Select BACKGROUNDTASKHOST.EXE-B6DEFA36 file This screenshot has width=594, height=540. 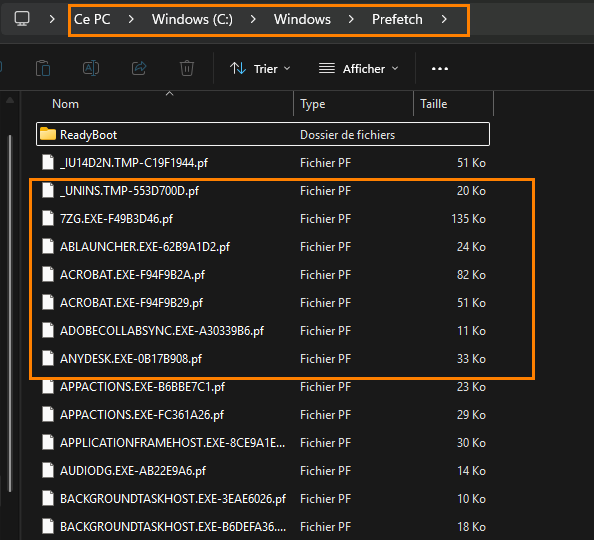pyautogui.click(x=263, y=527)
